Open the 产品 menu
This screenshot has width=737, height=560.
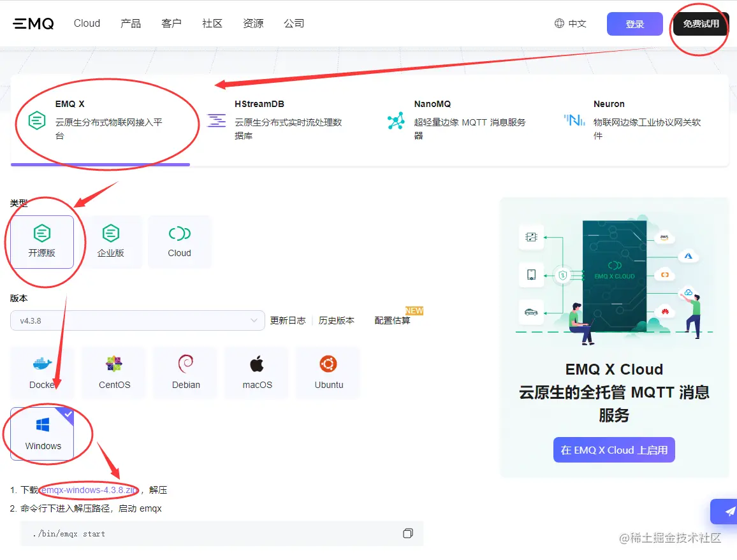pyautogui.click(x=131, y=24)
